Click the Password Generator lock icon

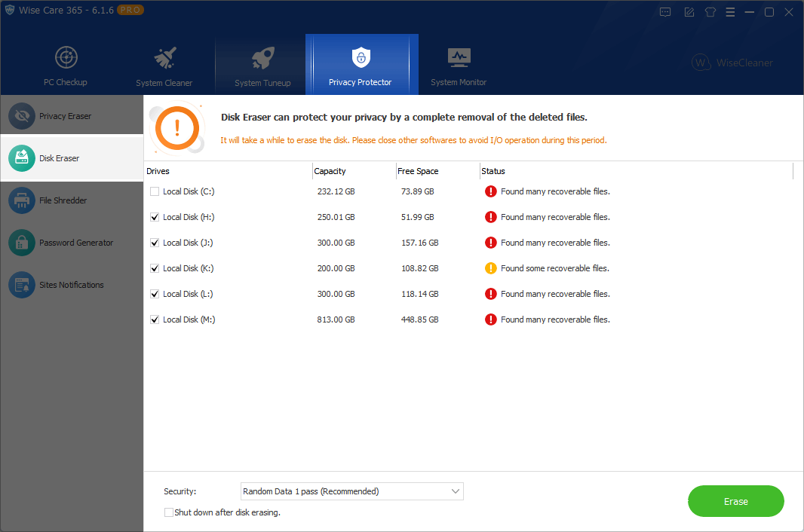pyautogui.click(x=22, y=243)
